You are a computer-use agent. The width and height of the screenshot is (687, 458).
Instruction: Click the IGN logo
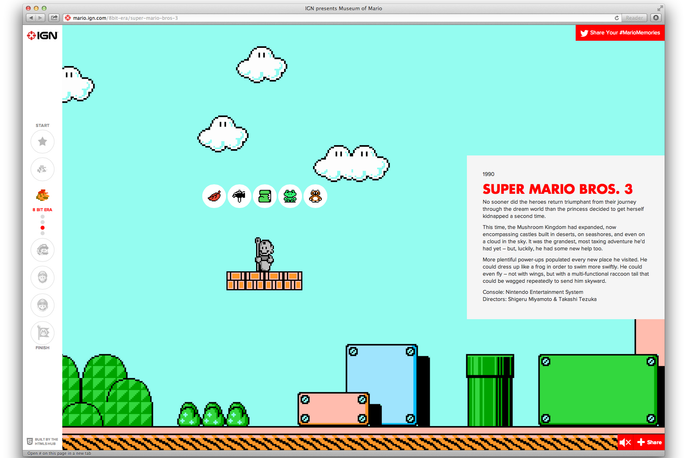42,36
